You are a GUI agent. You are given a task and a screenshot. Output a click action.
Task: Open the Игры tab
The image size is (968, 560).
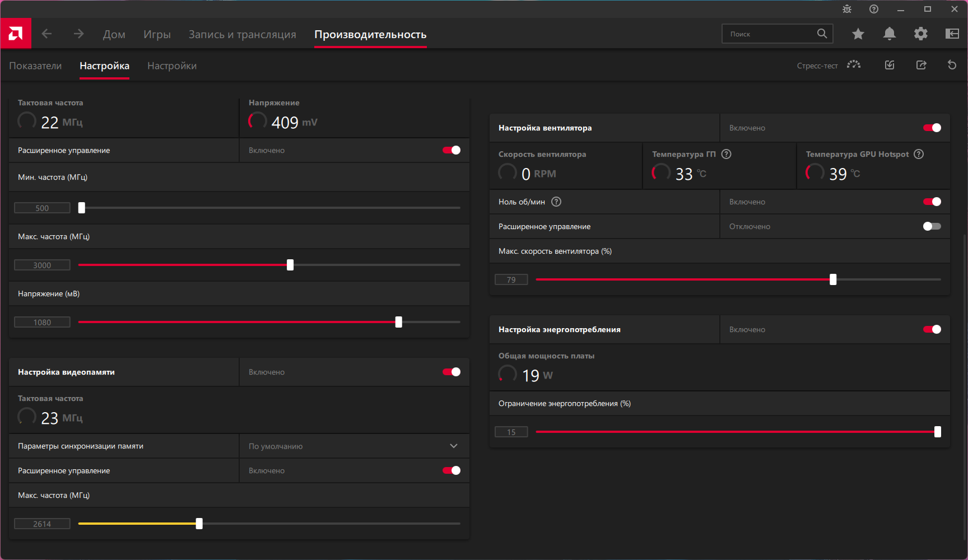tap(157, 34)
